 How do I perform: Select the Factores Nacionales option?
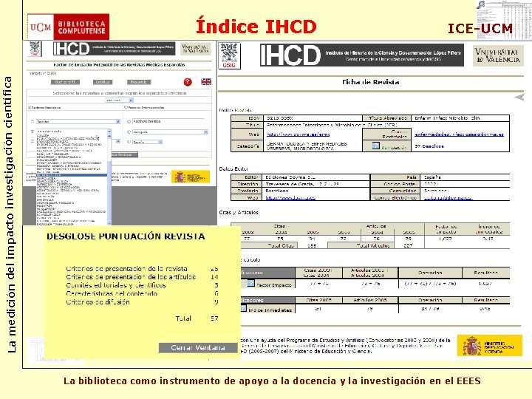pyautogui.click(x=29, y=108)
